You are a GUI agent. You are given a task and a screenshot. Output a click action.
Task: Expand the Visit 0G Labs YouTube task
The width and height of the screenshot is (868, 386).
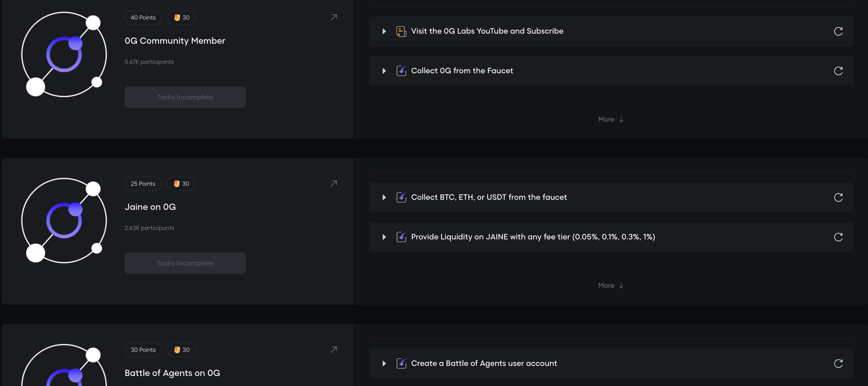tap(384, 31)
